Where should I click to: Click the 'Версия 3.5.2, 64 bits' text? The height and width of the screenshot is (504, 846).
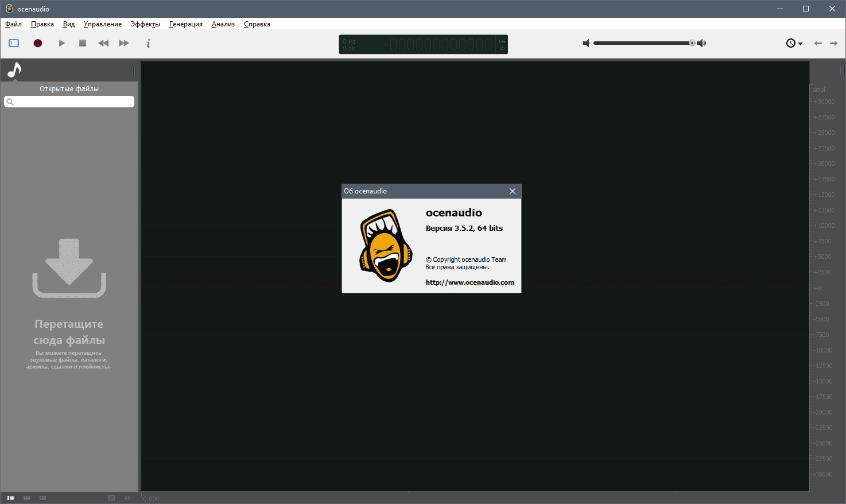point(464,228)
